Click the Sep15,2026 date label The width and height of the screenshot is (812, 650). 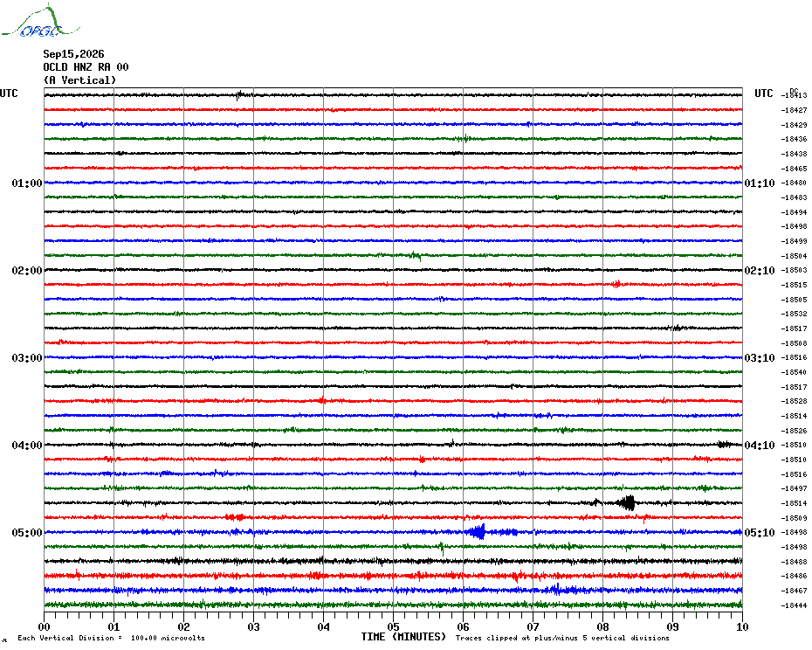[x=73, y=54]
